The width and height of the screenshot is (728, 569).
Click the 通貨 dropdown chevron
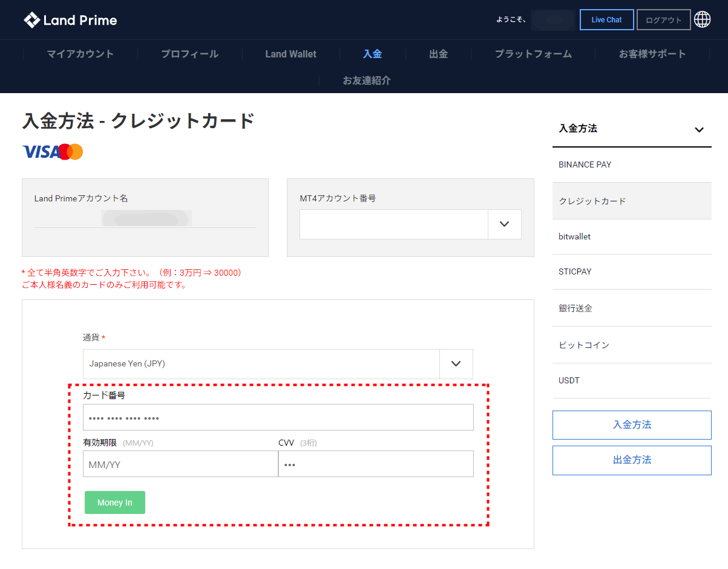(x=456, y=364)
